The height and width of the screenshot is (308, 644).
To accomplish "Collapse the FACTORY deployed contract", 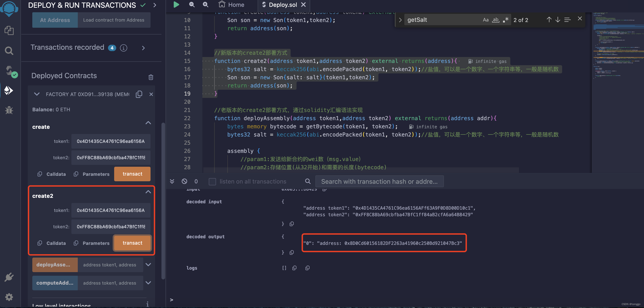I will 37,94.
